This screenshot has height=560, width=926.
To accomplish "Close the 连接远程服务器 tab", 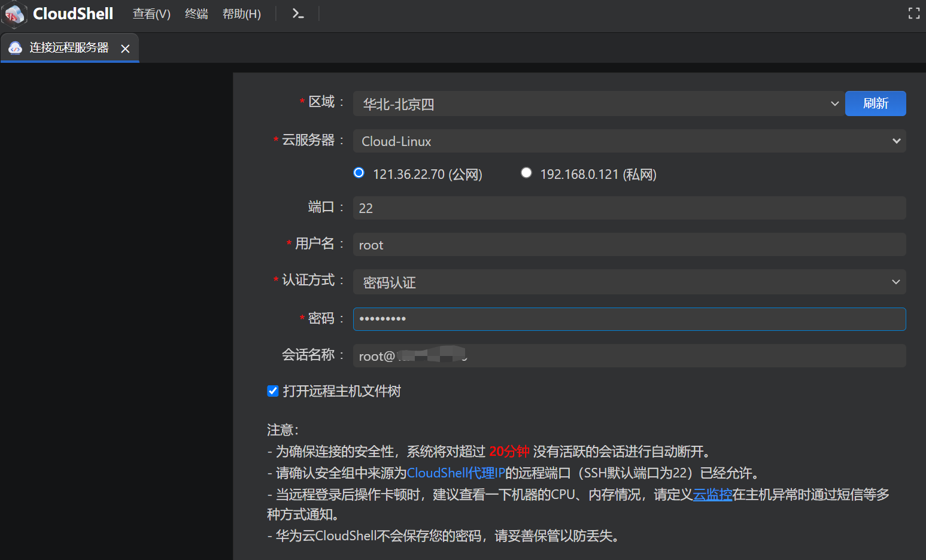I will point(125,48).
